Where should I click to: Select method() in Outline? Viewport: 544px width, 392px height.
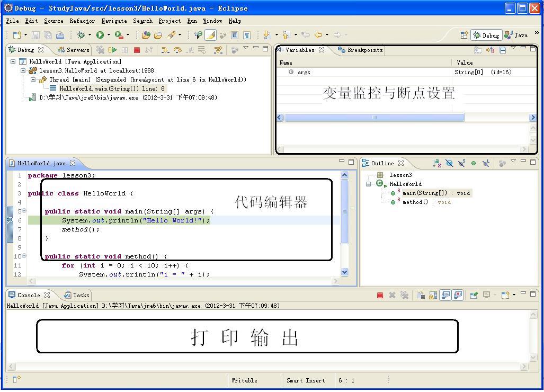[x=415, y=202]
